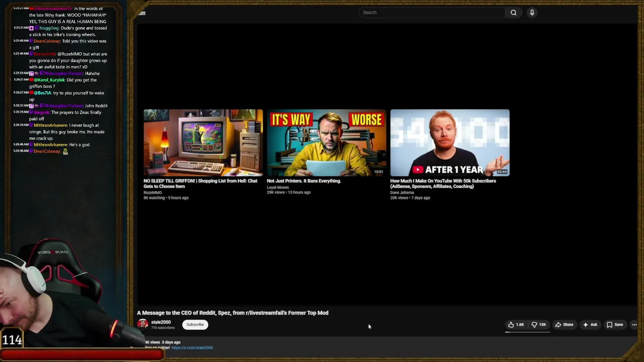Open the NO SLEEP TILL GRIFFON video thumbnail
644x362 pixels.
[203, 143]
